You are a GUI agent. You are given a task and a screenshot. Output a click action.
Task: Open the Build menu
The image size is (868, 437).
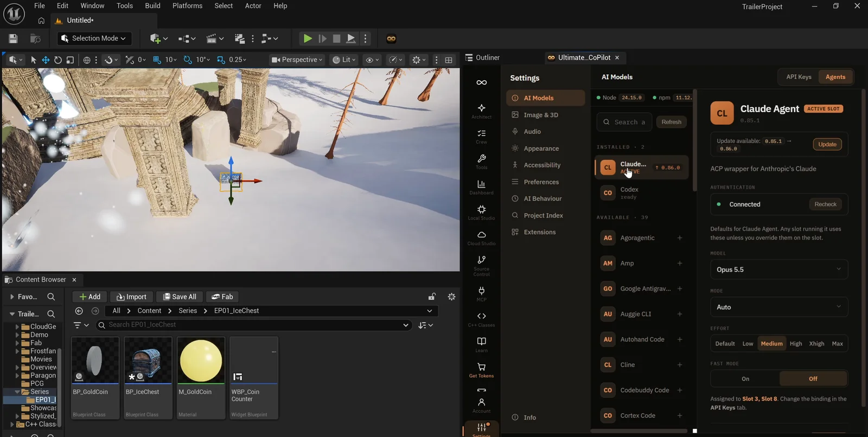pos(152,6)
